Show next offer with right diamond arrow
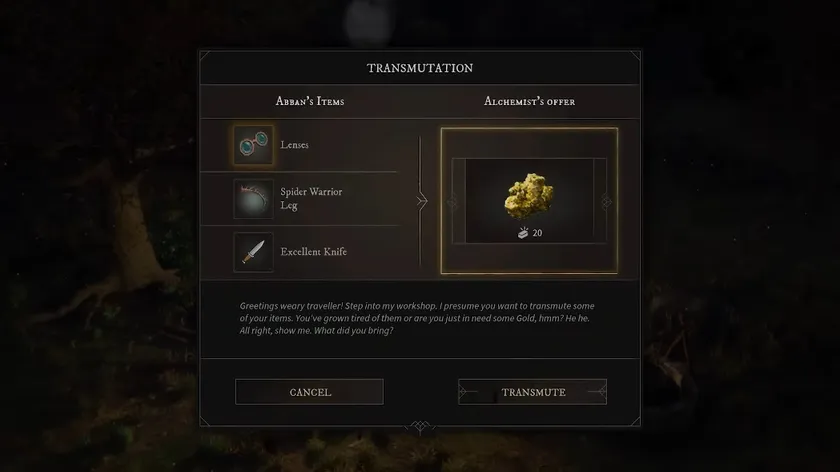840x472 pixels. click(x=606, y=202)
